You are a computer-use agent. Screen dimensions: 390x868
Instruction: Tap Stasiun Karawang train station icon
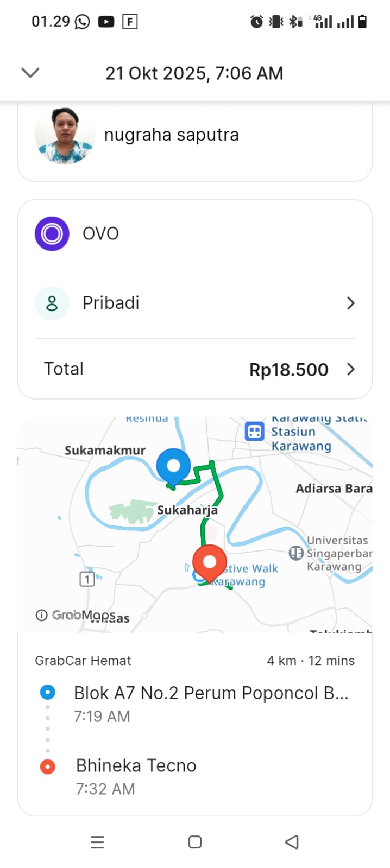tap(254, 432)
